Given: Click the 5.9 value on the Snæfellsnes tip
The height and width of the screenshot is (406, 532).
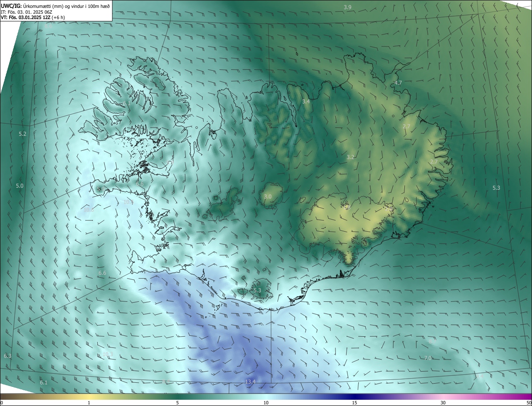Looking at the screenshot, I should [x=100, y=189].
